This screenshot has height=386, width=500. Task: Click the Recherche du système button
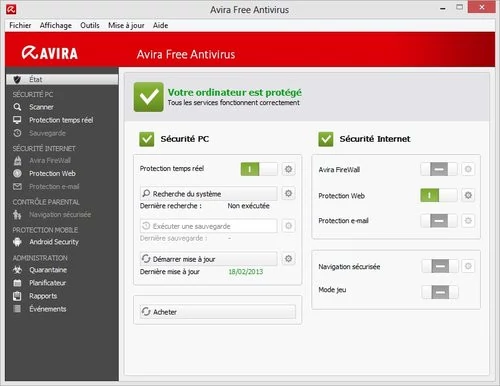(209, 193)
